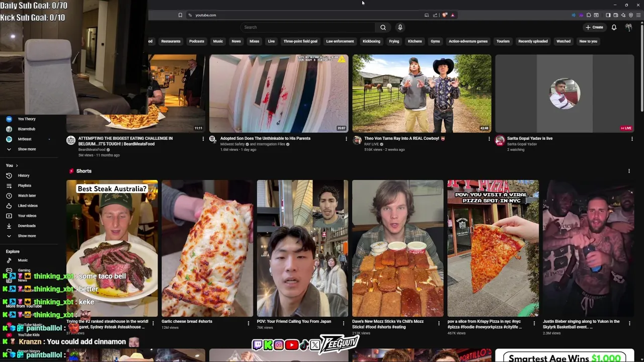
Task: Click the share page icon in address bar
Action: [x=435, y=15]
